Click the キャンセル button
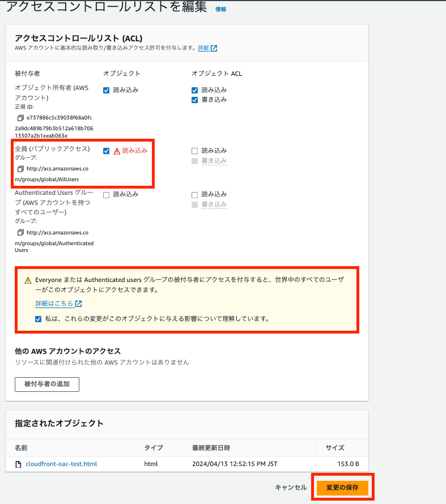The image size is (446, 504). point(291,488)
